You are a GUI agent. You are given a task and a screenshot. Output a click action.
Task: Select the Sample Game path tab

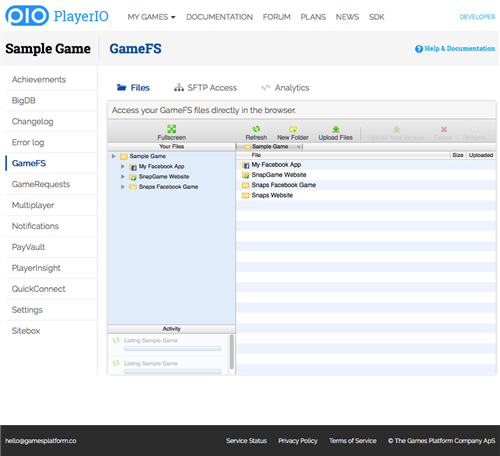(270, 147)
